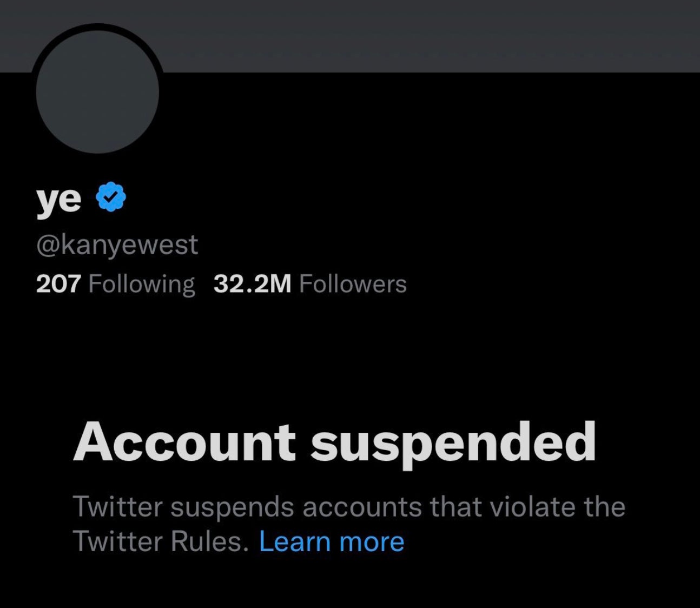Viewport: 700px width, 608px height.
Task: Click the "32.2M" follower count number
Action: [252, 284]
